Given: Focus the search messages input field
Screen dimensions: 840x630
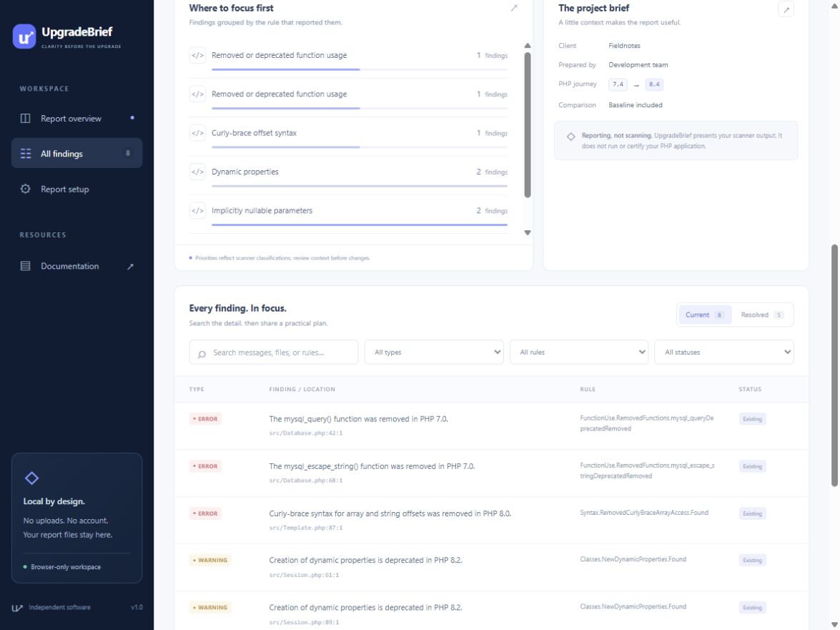Looking at the screenshot, I should pos(274,353).
